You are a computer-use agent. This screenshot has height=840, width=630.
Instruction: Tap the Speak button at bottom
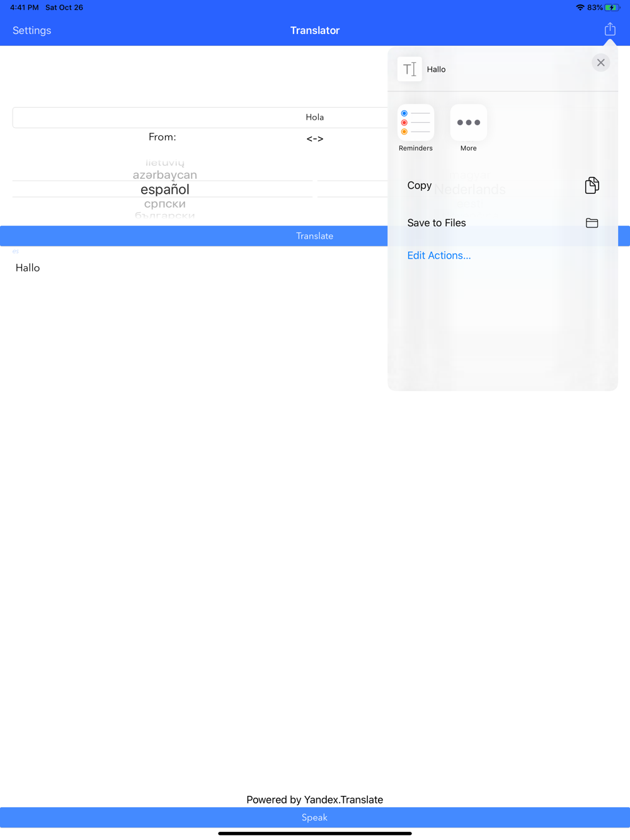click(x=315, y=817)
